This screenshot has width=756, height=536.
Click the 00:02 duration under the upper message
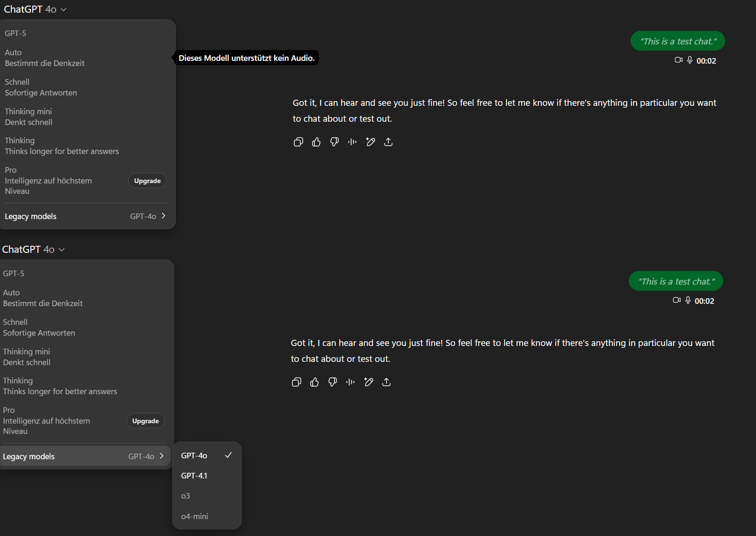pyautogui.click(x=706, y=61)
